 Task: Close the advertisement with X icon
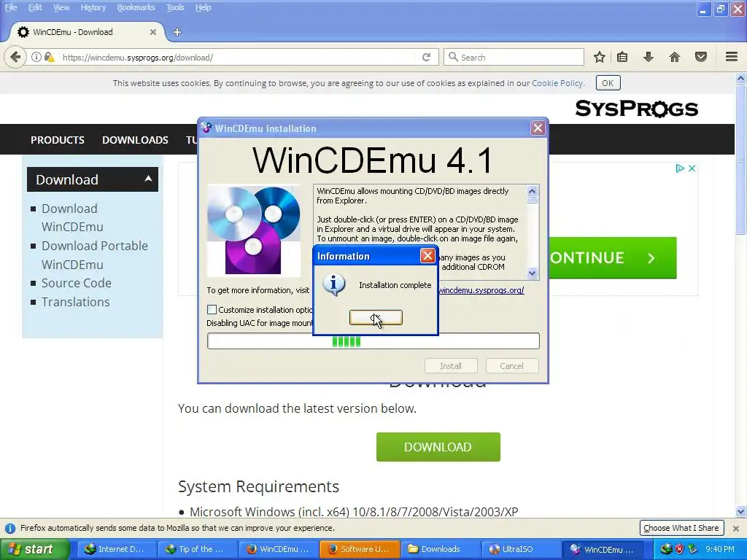(x=692, y=168)
